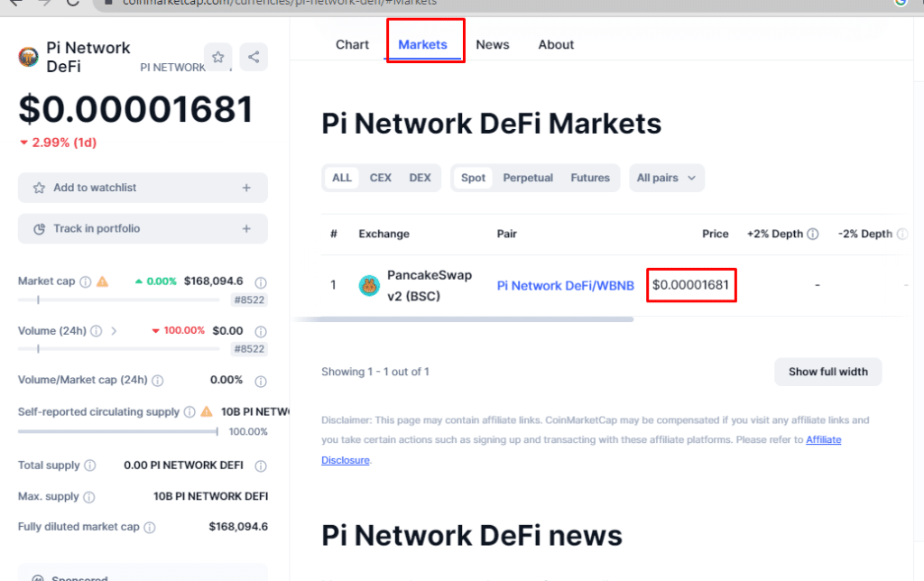
Task: Click the Showing 1 - 1 out of 1 text
Action: (375, 372)
